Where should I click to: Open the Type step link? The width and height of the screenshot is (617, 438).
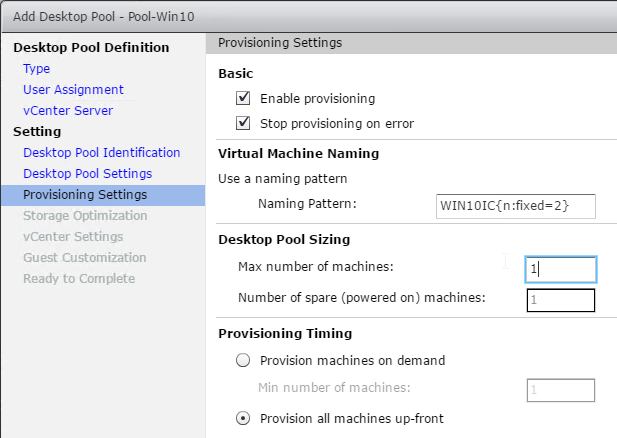pyautogui.click(x=37, y=68)
